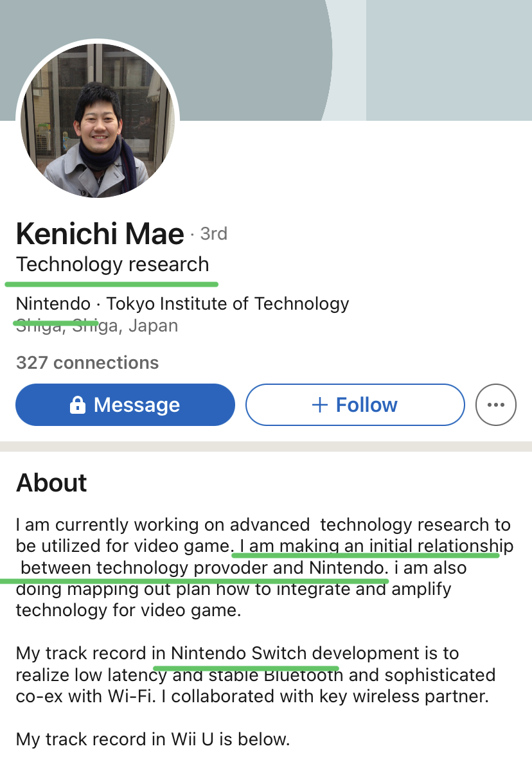Click the name Kenichi Mae
Screen dimensions: 532x762
(x=100, y=234)
